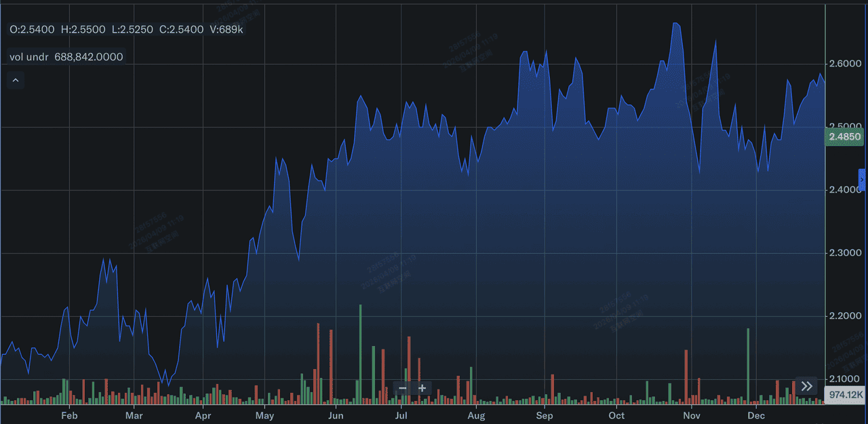Screen dimensions: 868x424
Task: Click the OHLC values legend
Action: click(x=126, y=30)
